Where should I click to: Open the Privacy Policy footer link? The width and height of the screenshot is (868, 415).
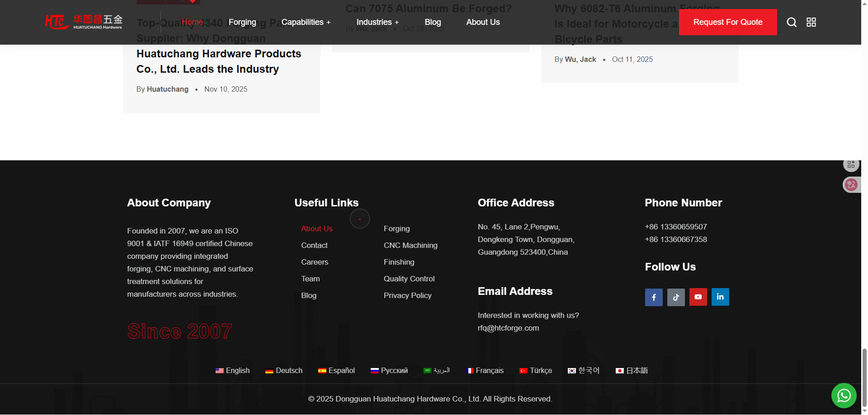pos(407,295)
